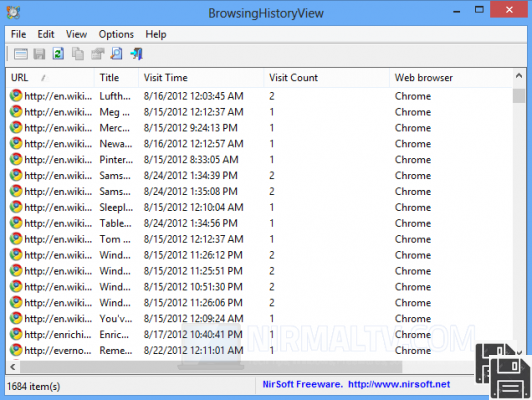Click visit time 8/15/2012 8:33:05 AM
This screenshot has width=532, height=400.
(x=191, y=159)
